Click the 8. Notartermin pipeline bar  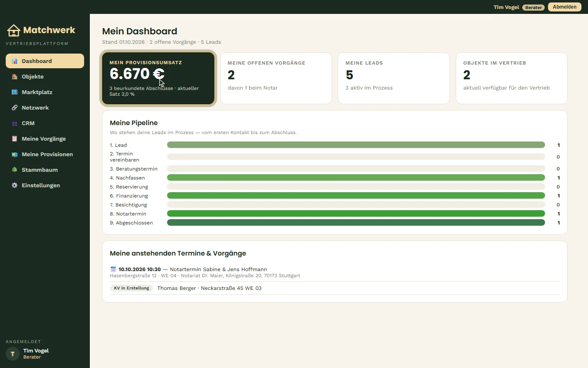[356, 213]
